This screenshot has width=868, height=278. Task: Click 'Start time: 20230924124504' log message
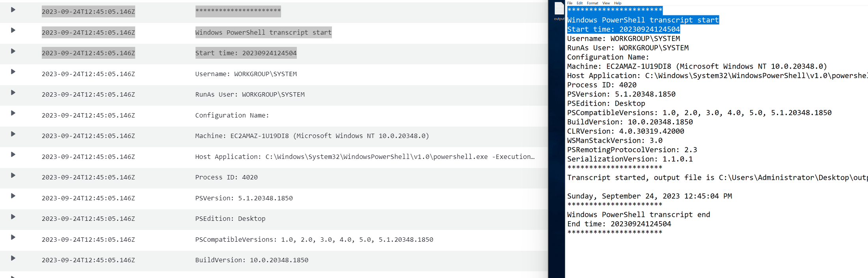[246, 53]
